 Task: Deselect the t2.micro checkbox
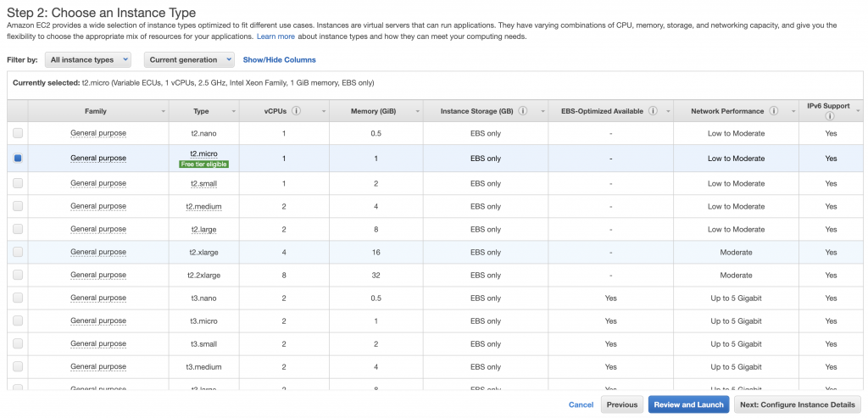click(18, 158)
